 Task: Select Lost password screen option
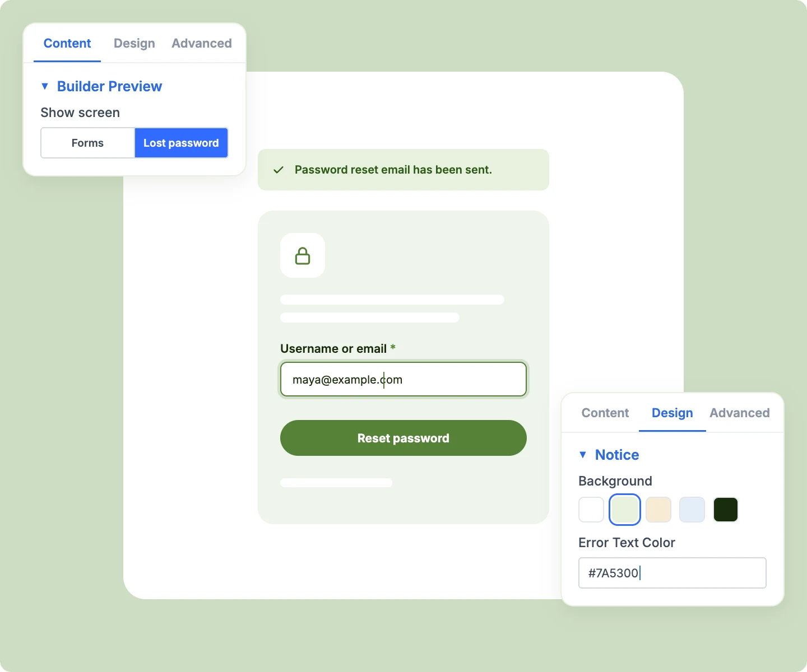(x=181, y=143)
